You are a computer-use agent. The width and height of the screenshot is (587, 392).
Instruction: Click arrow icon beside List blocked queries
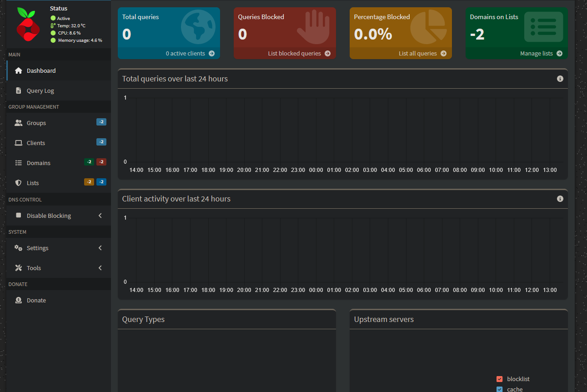point(328,53)
